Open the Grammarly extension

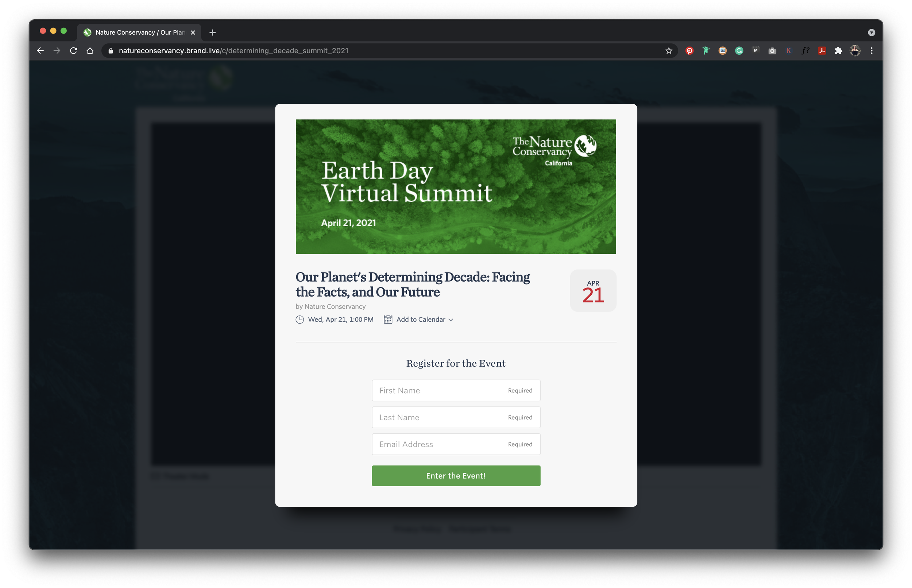[739, 51]
